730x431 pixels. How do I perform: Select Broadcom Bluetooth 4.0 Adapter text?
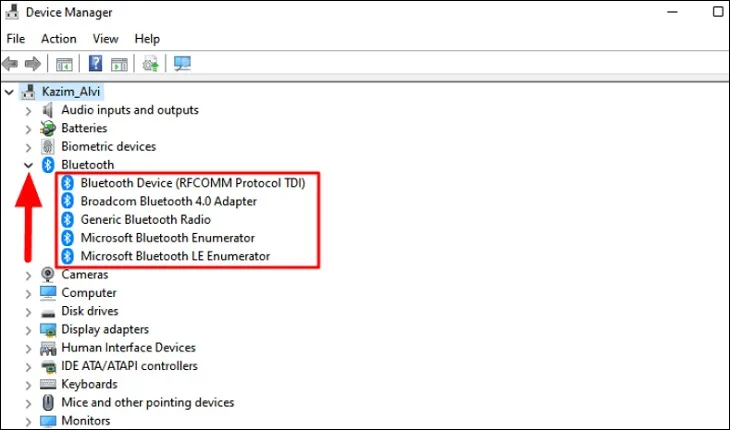point(169,201)
